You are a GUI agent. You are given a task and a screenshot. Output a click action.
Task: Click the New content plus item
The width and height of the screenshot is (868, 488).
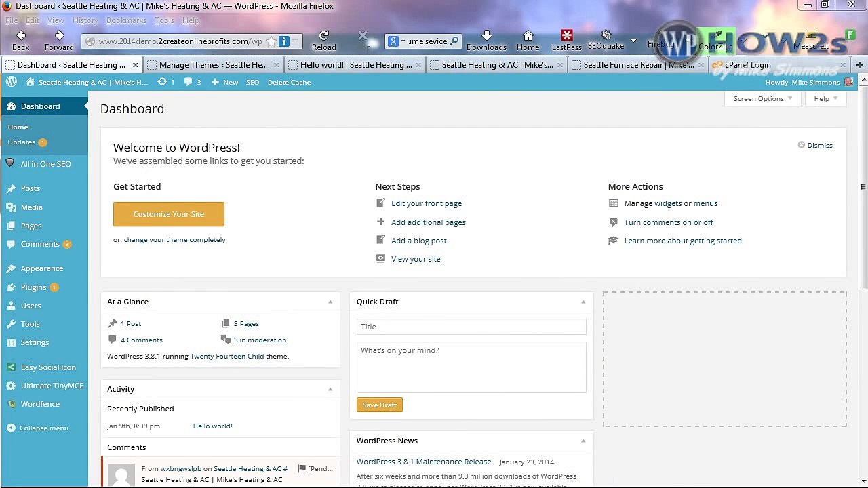coord(224,82)
